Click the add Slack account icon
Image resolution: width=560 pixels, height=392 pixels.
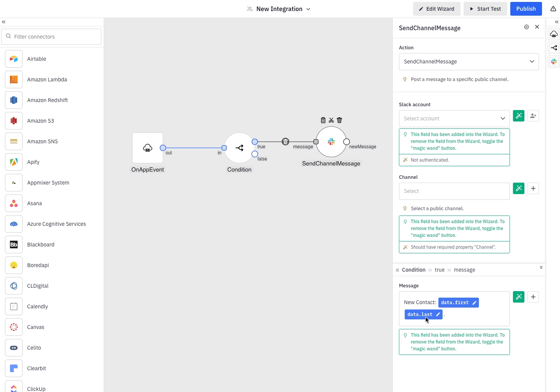(533, 116)
